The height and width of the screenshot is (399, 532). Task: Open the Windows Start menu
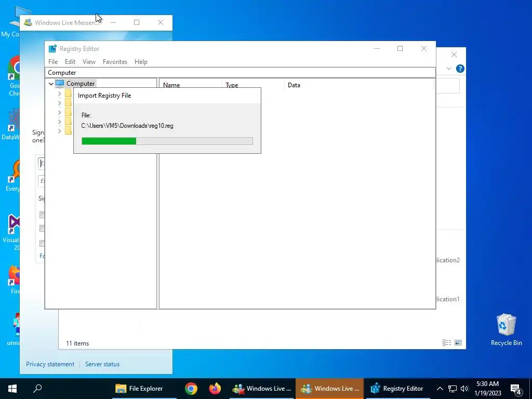(12, 389)
